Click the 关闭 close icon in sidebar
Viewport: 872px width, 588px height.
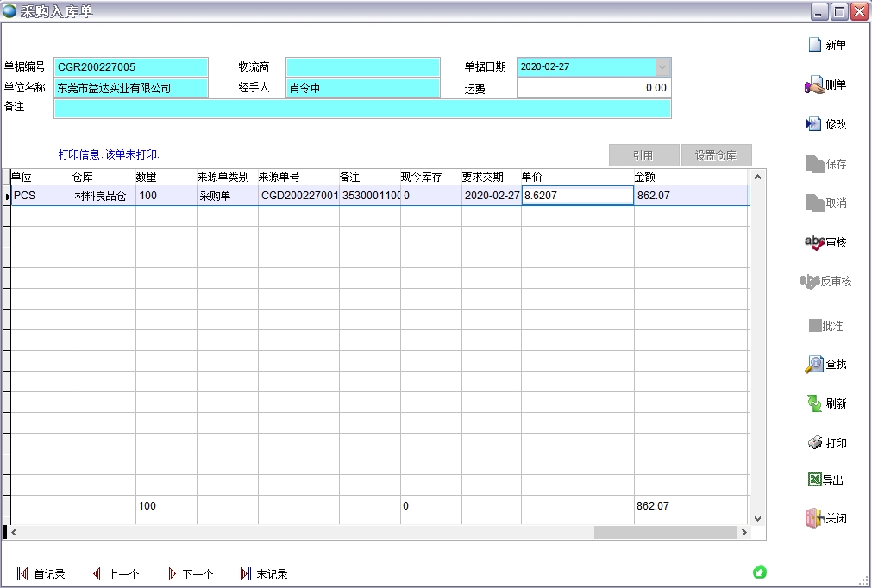tap(826, 518)
